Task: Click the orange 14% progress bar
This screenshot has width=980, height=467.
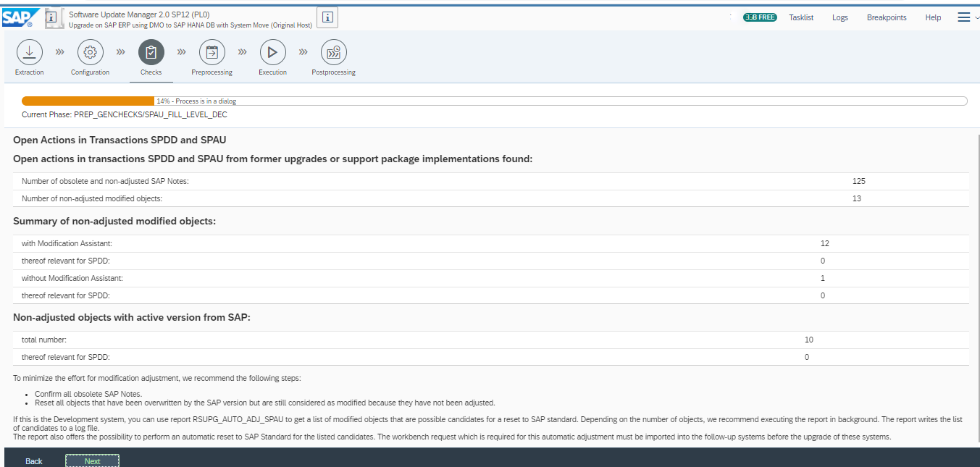Action: click(88, 101)
